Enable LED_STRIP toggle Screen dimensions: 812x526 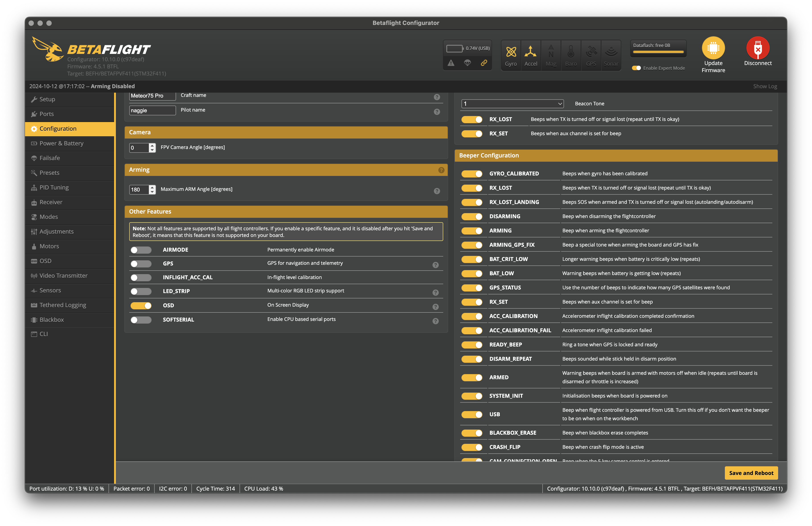(141, 291)
